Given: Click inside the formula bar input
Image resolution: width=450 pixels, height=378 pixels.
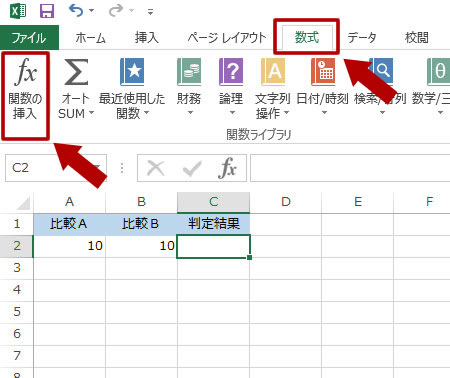Looking at the screenshot, I should point(350,168).
